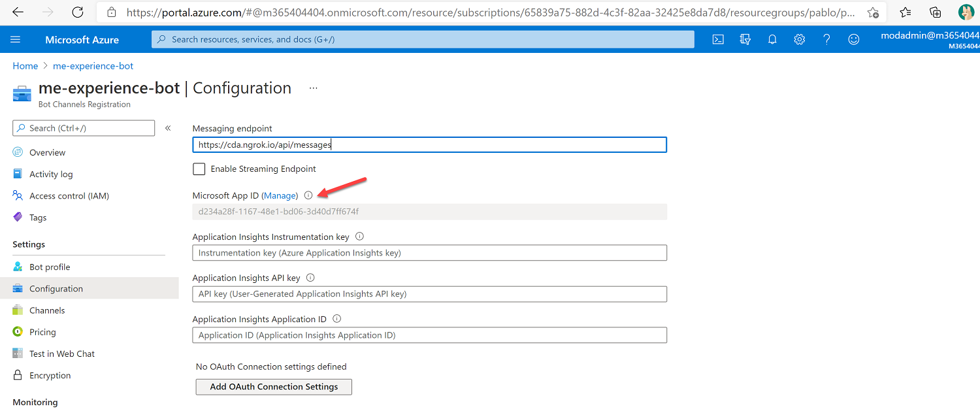The height and width of the screenshot is (411, 980).
Task: Open me-experience-bot breadcrumb link
Action: pos(93,66)
